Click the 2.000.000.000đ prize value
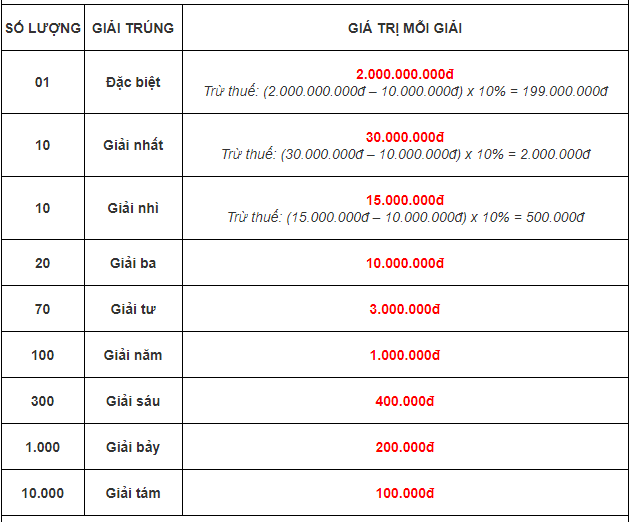Image resolution: width=633 pixels, height=522 pixels. (x=404, y=74)
